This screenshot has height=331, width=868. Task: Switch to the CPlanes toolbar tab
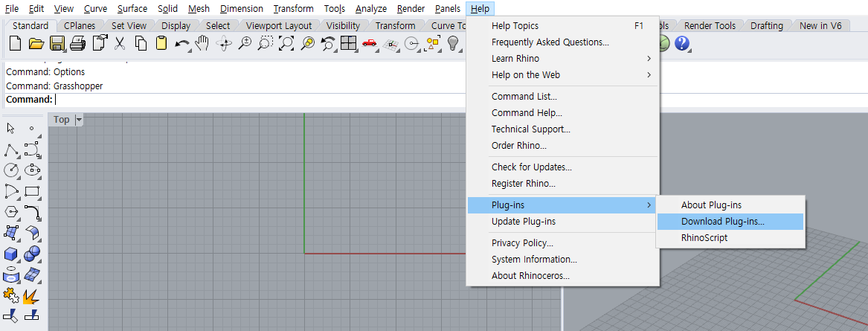pyautogui.click(x=79, y=25)
